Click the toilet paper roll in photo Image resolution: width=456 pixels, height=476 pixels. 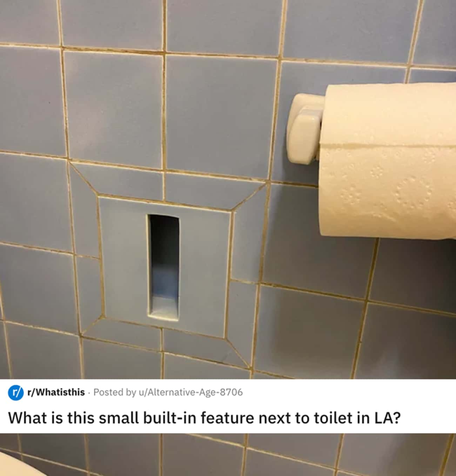coord(387,160)
